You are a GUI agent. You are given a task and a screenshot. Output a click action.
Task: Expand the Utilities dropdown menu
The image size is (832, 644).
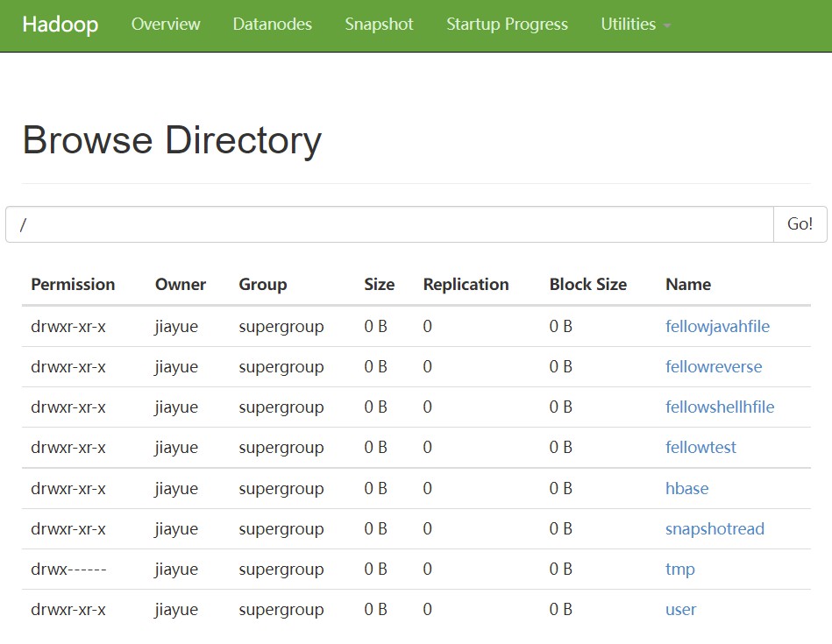[x=635, y=25]
